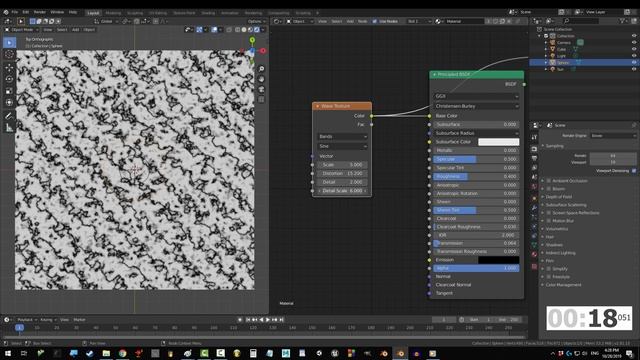Select the Rotate tool in viewport toolbar
640x360 pixels.
coord(9,79)
